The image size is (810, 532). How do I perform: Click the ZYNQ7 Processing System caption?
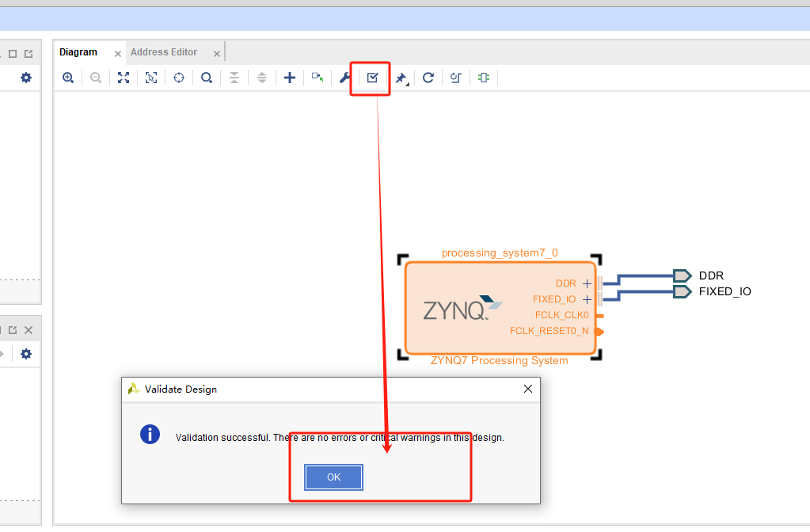click(x=500, y=360)
